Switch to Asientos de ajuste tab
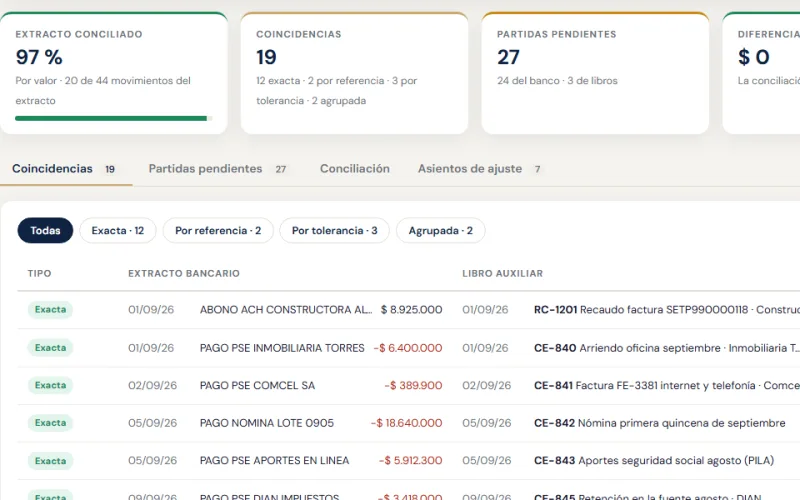 (479, 169)
